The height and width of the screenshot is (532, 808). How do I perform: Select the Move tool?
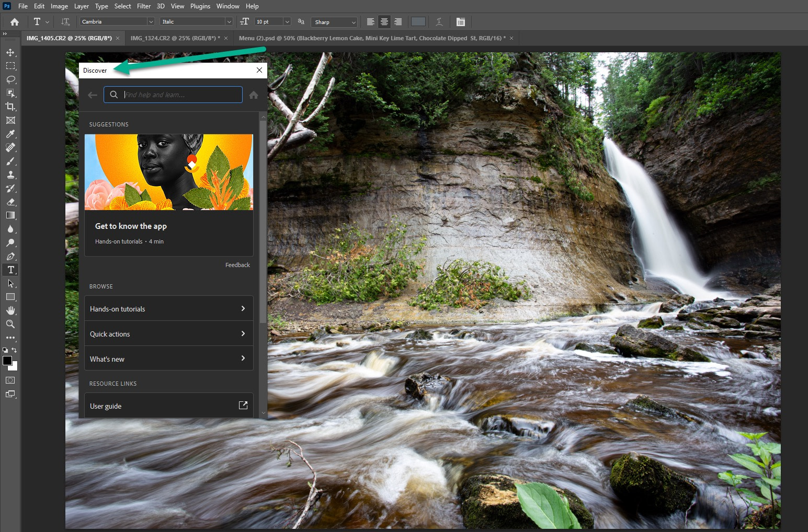[10, 52]
